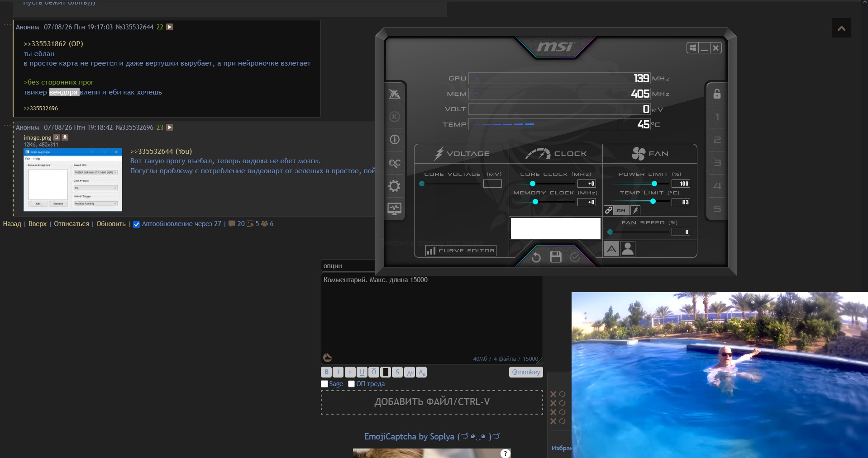Apply Afterburner settings with checkmark icon
The height and width of the screenshot is (458, 868).
tap(575, 257)
